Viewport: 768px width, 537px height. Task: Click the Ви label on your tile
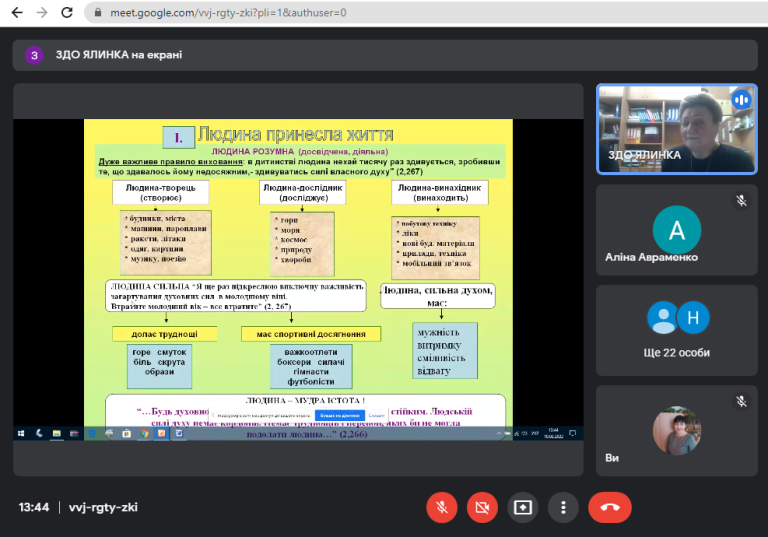point(612,458)
